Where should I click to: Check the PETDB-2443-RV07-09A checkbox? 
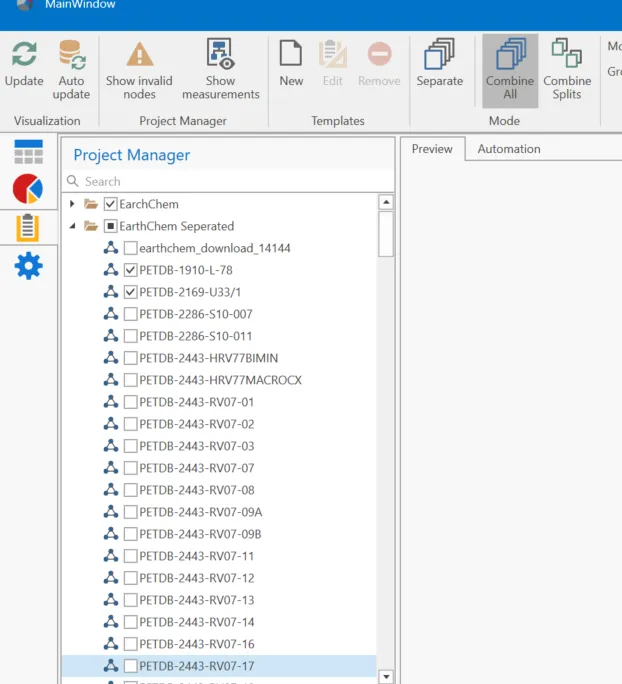[x=130, y=512]
